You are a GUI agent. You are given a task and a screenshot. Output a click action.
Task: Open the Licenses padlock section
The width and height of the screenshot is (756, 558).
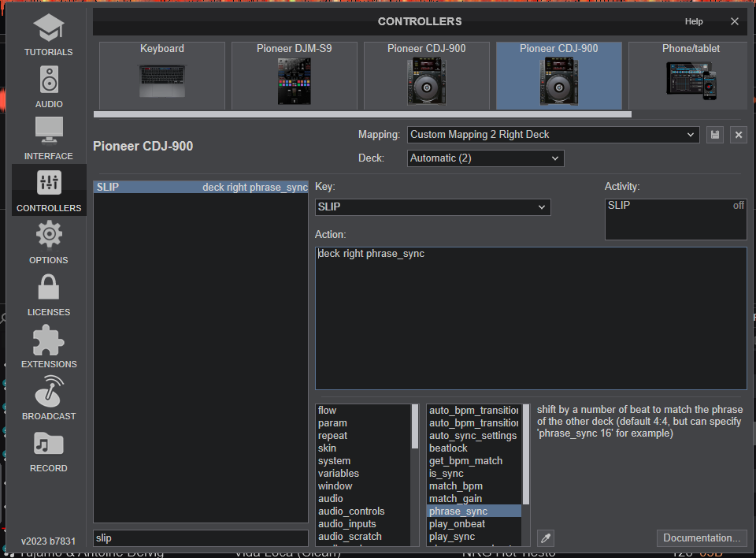49,295
